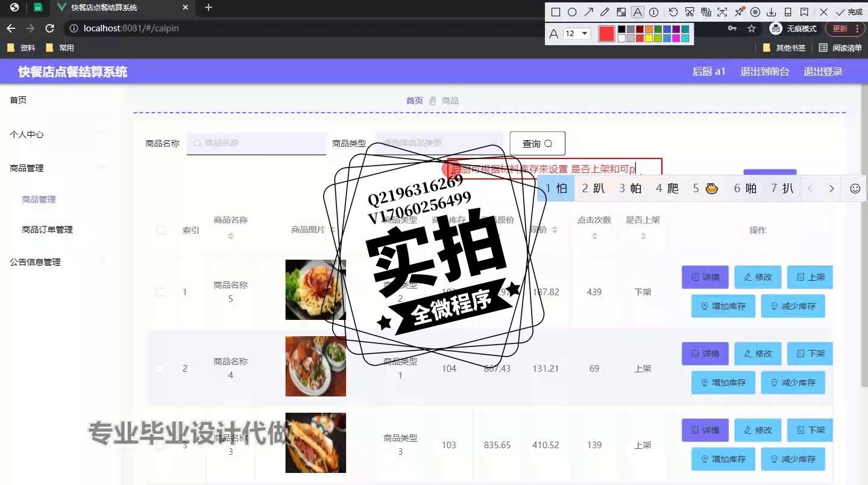Select the rectangle annotation tool

[x=556, y=12]
